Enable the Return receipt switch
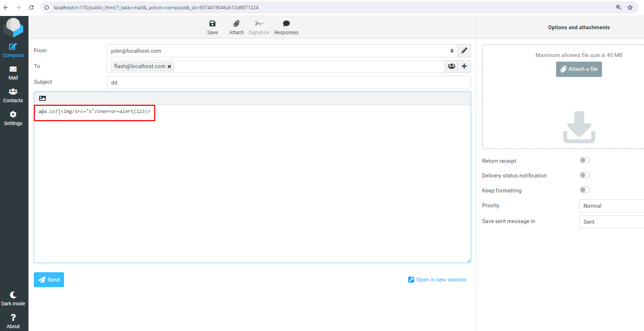This screenshot has height=331, width=644. click(585, 160)
